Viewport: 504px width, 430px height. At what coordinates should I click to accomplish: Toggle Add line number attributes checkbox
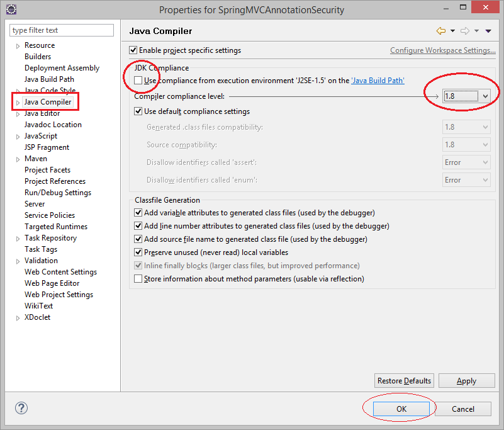tap(138, 226)
